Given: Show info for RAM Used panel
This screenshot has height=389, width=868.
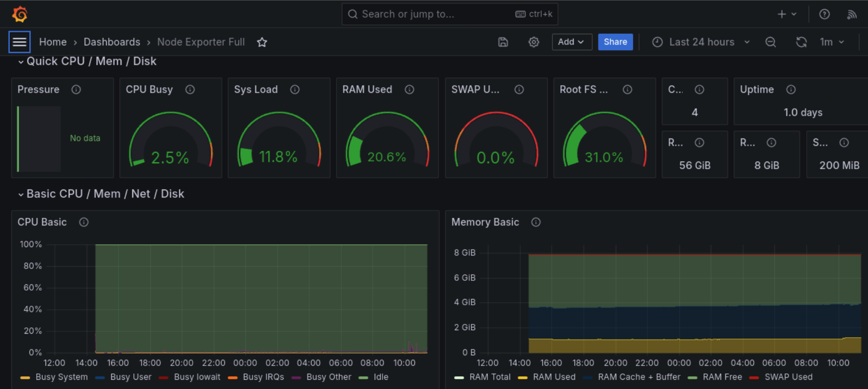Looking at the screenshot, I should click(x=410, y=90).
